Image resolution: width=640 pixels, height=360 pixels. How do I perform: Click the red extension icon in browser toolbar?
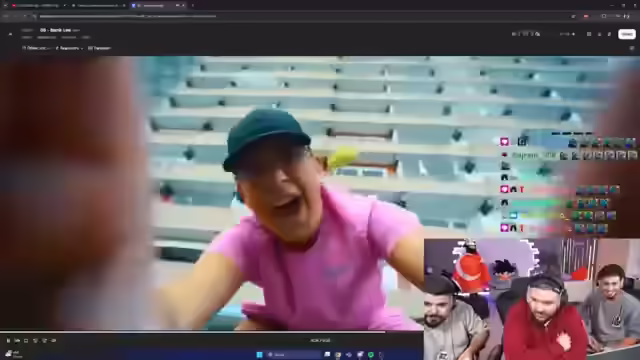(x=586, y=16)
